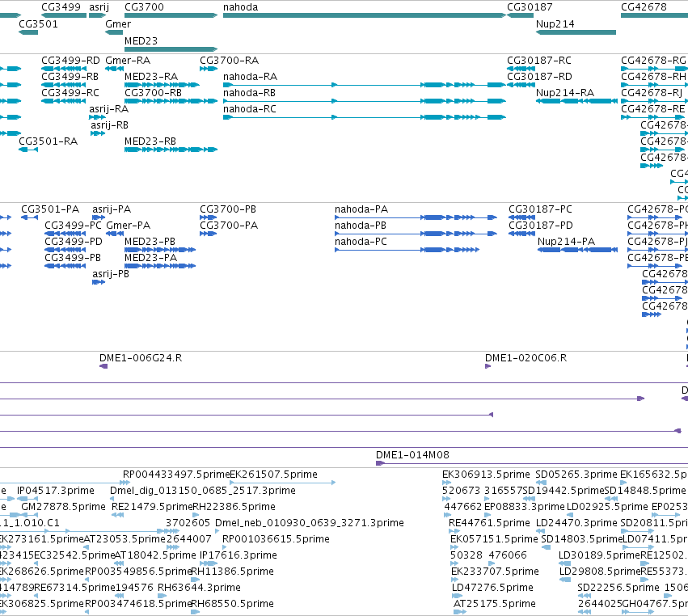Click protein CG3501-PA label
Screen dimensions: 688x616
click(50, 209)
